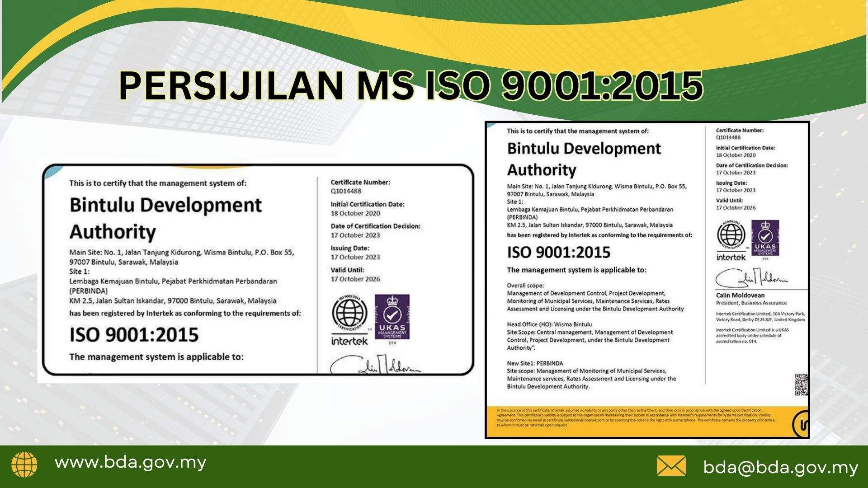The image size is (868, 488).
Task: Click the bda@bda.gov.my email address
Action: click(x=780, y=467)
